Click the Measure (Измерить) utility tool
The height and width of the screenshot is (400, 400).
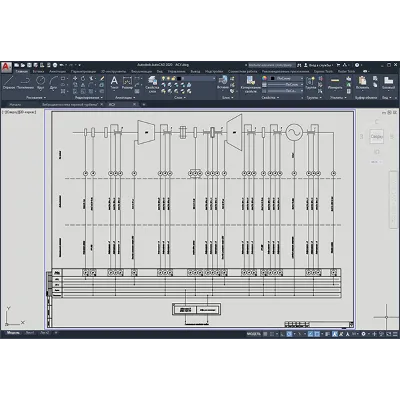click(x=335, y=83)
